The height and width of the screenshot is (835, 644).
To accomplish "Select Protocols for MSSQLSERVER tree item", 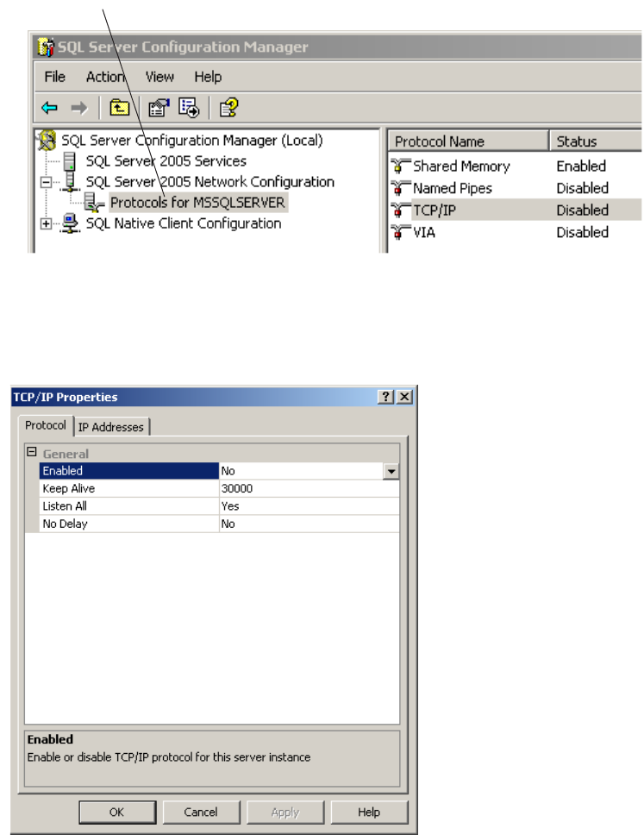I will click(198, 203).
